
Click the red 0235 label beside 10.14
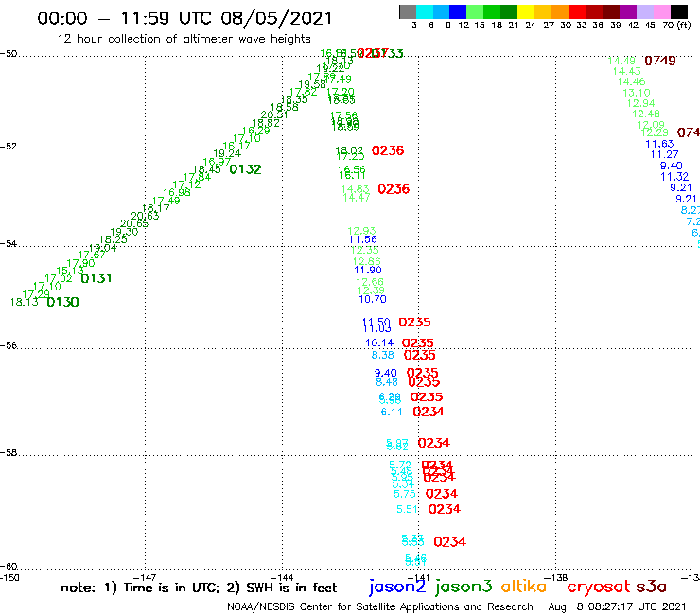[x=418, y=343]
